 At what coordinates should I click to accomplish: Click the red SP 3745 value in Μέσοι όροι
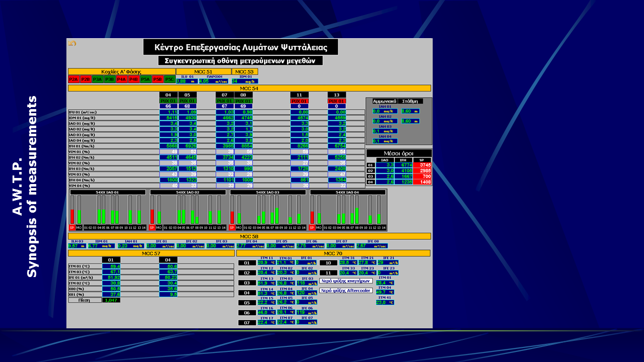coord(422,165)
